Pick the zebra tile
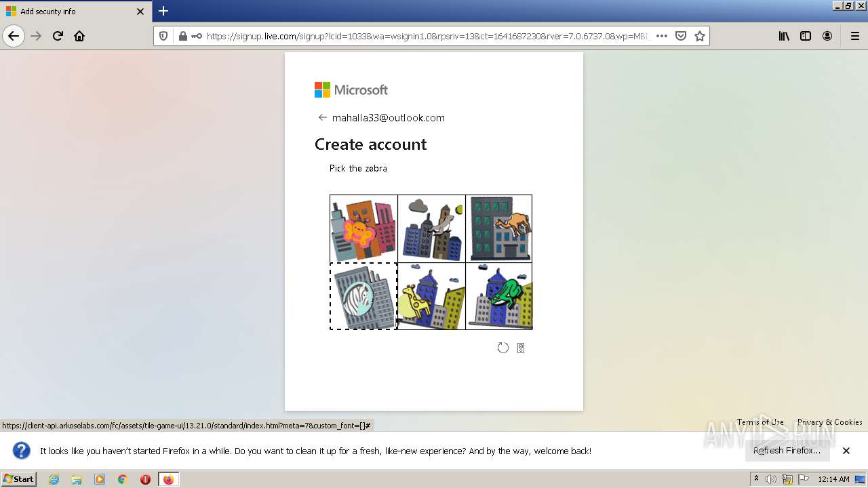Viewport: 868px width, 488px height. click(x=363, y=296)
